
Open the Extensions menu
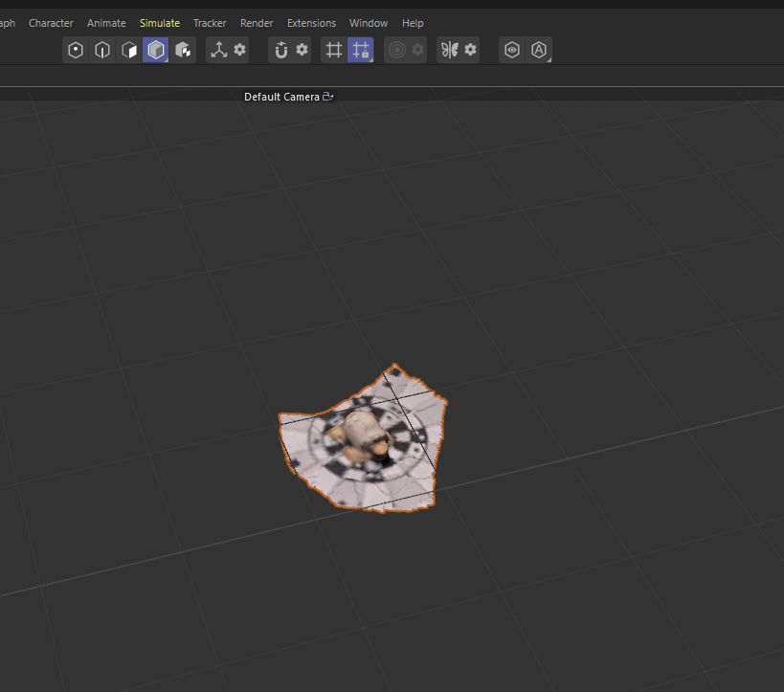coord(311,23)
